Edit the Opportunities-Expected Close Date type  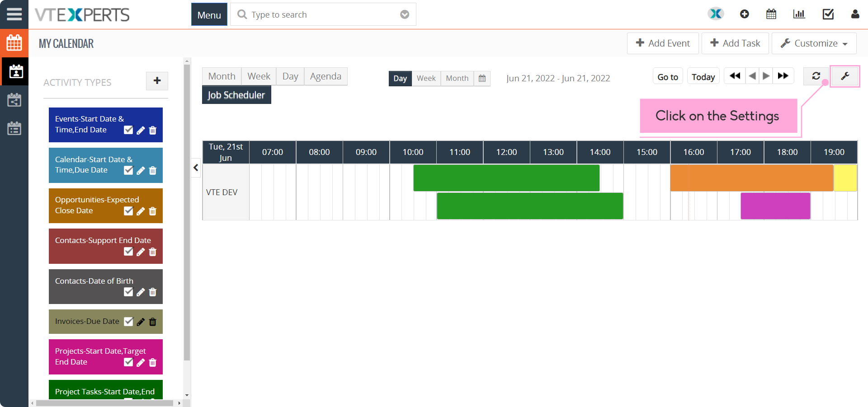coord(141,211)
